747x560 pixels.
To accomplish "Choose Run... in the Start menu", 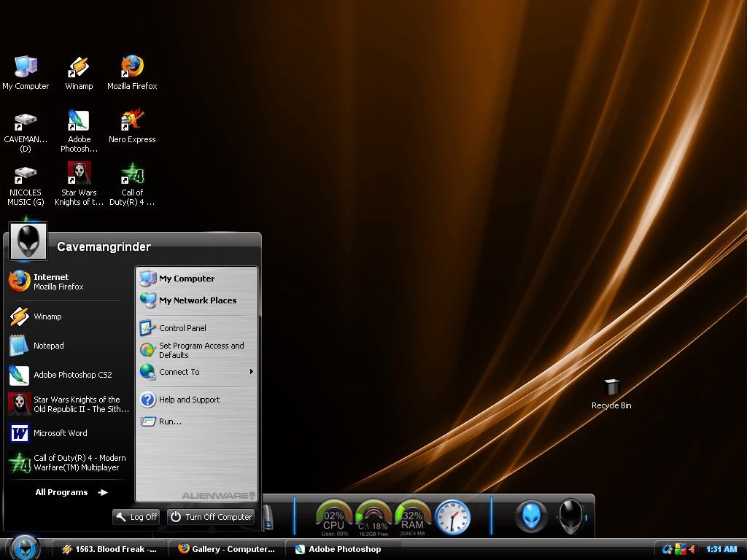I will click(x=197, y=421).
